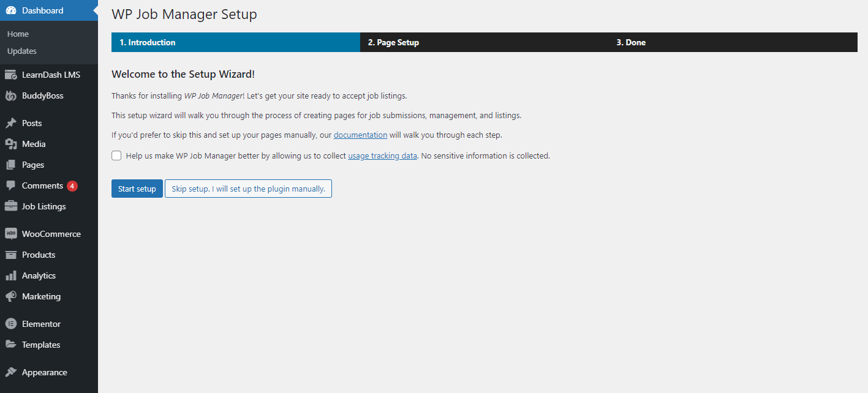The height and width of the screenshot is (393, 868).
Task: Click the Posts pushpin icon
Action: point(10,124)
